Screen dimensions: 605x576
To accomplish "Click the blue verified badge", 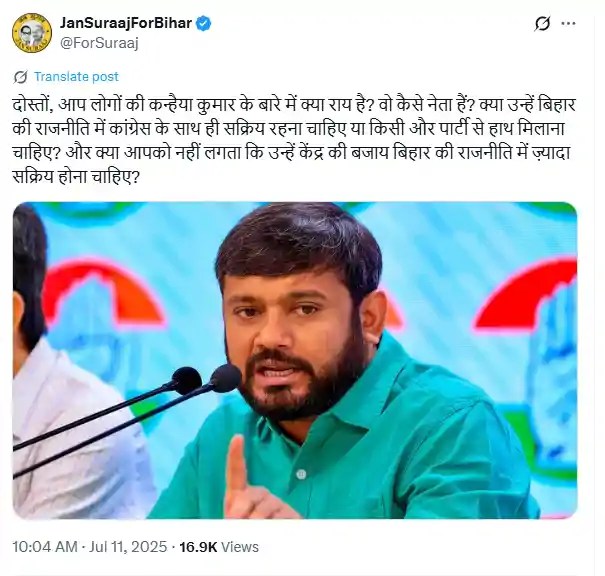I will [x=204, y=24].
